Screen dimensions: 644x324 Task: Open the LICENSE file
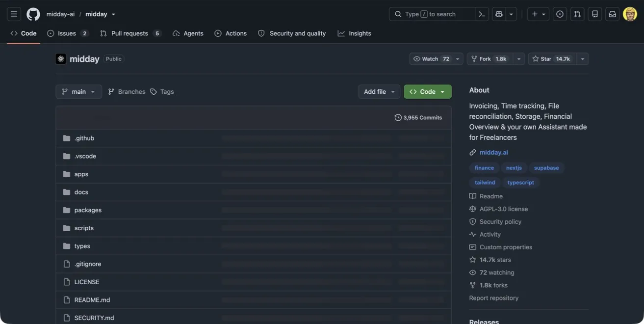[x=87, y=282]
